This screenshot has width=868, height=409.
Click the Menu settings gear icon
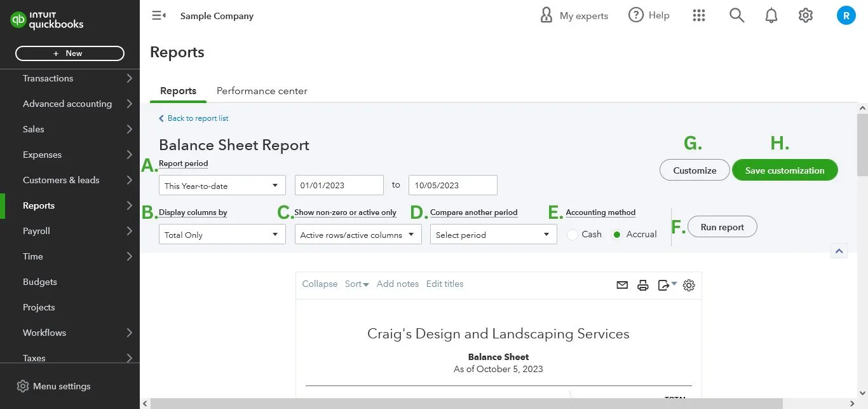coord(23,386)
